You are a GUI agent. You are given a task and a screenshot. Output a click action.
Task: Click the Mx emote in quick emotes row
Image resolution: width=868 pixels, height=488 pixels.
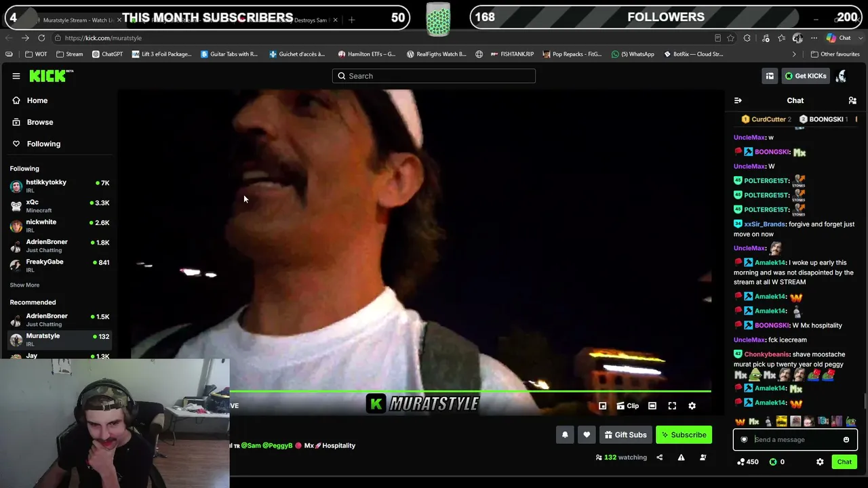pos(753,422)
